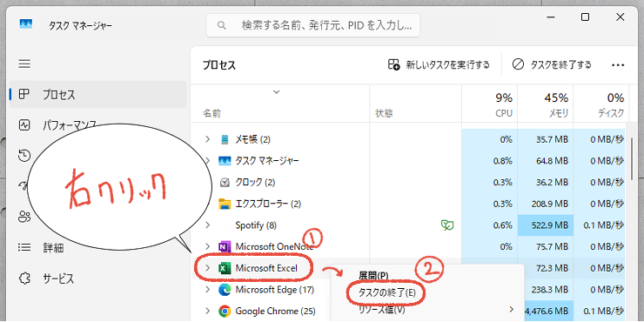The width and height of the screenshot is (644, 322).
Task: Sort by the メモリ column header
Action: click(546, 104)
